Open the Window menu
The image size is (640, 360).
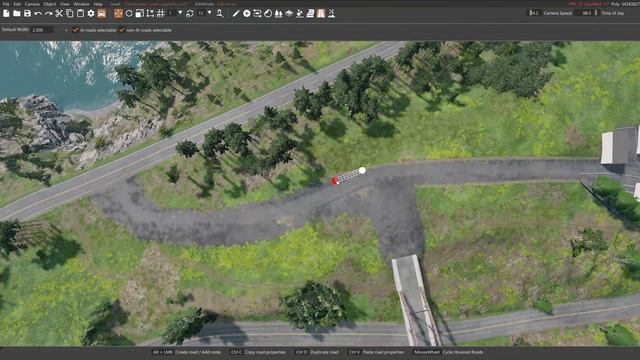pos(81,4)
